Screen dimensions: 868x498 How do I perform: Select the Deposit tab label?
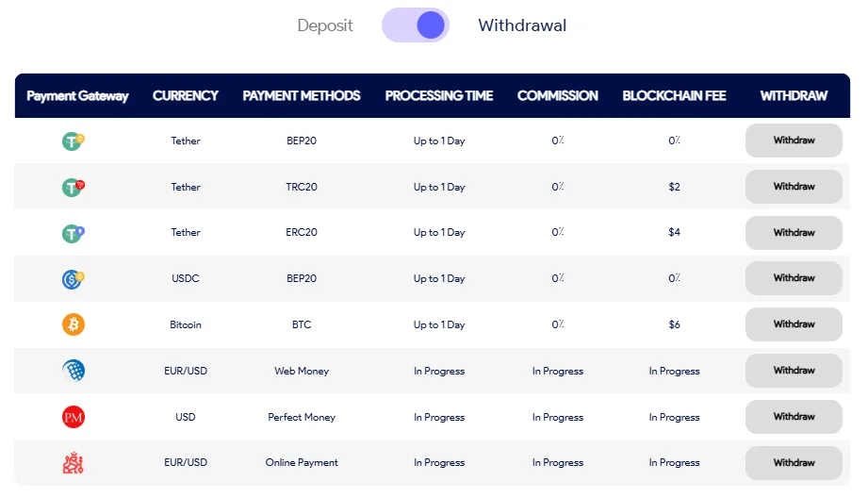pos(325,25)
